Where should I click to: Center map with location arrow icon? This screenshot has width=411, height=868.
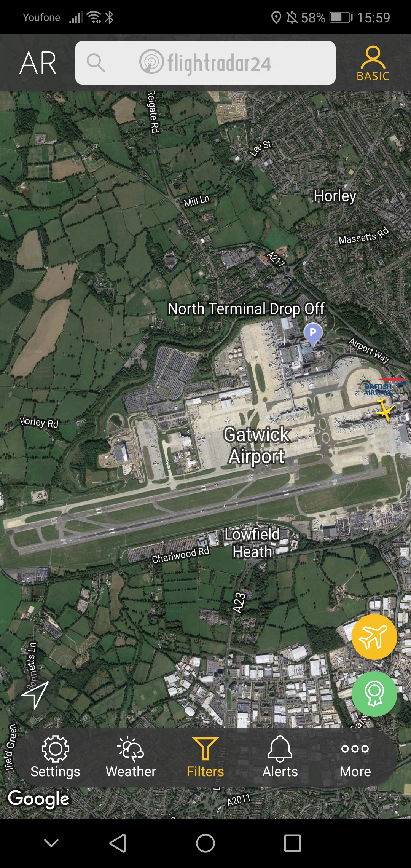coord(35,695)
